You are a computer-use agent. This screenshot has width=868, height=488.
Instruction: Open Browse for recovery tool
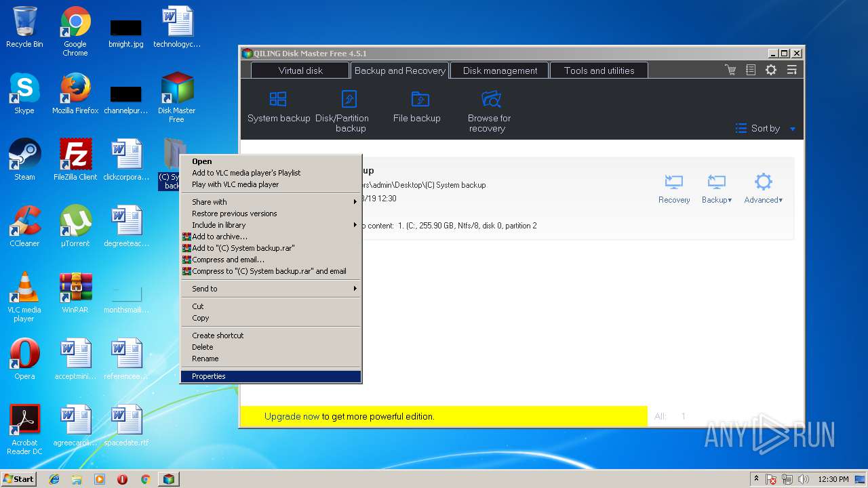[x=489, y=112]
